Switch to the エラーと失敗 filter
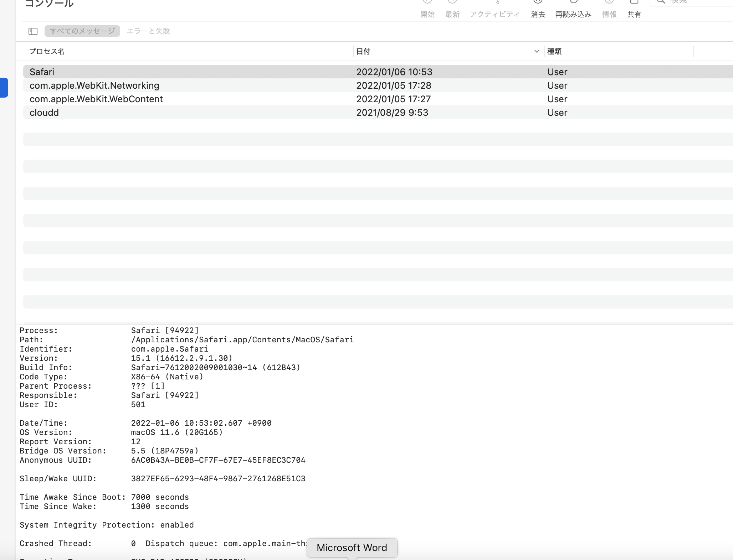The height and width of the screenshot is (560, 733). pos(148,31)
